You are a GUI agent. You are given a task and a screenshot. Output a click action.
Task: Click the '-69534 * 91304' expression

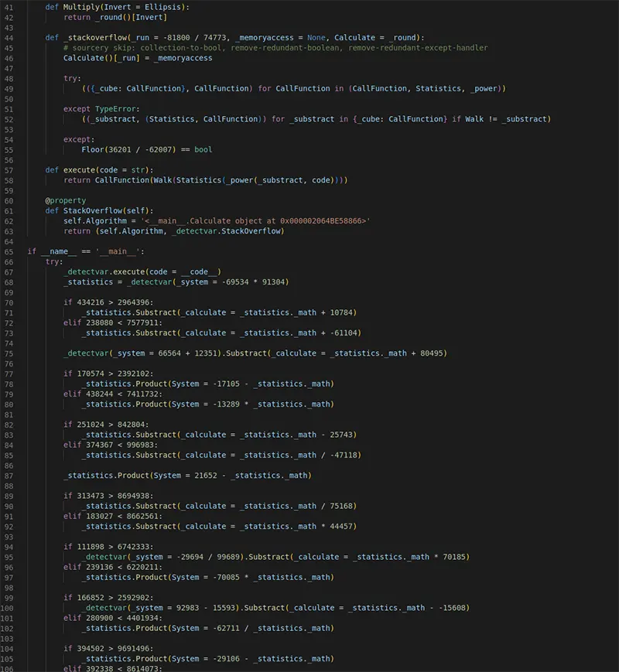click(253, 282)
